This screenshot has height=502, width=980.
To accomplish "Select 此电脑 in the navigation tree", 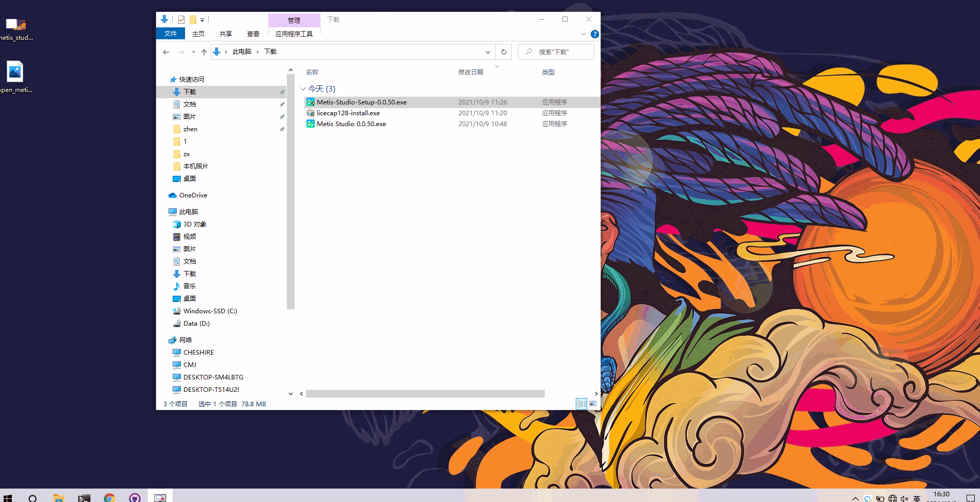I will [189, 212].
